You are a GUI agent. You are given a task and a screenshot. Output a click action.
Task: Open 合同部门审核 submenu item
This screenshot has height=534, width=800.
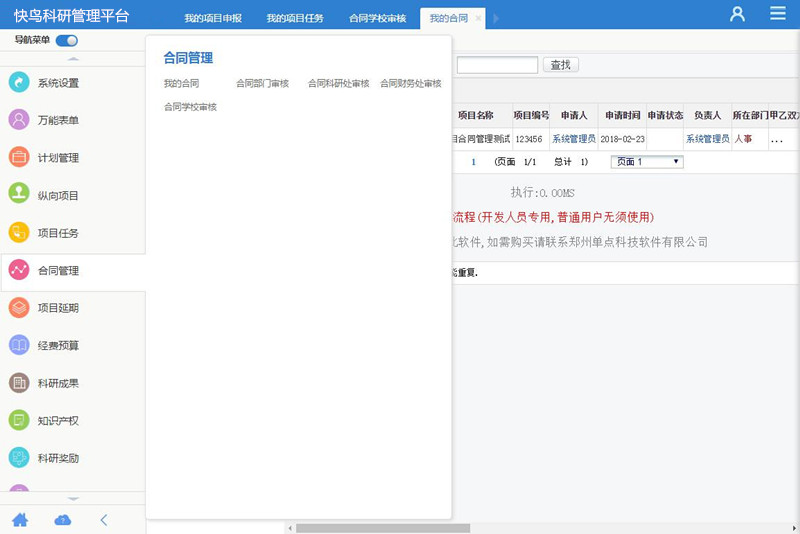pos(262,83)
